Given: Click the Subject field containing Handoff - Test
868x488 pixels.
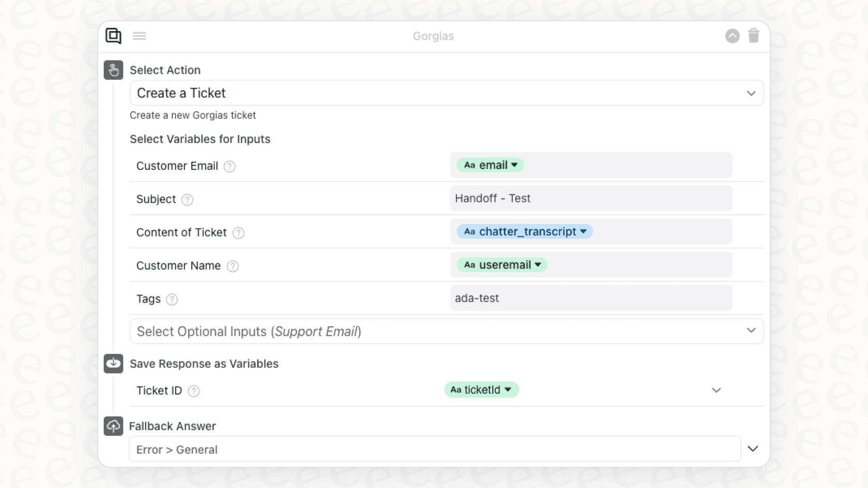Looking at the screenshot, I should (591, 199).
